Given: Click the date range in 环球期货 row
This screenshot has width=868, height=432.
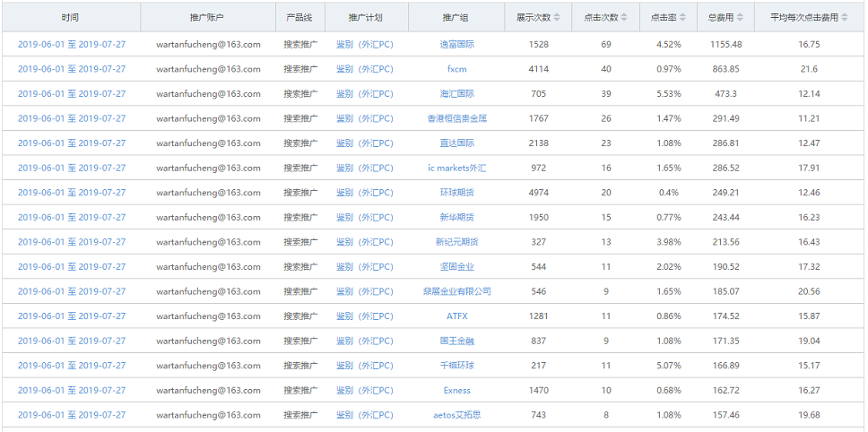Looking at the screenshot, I should click(72, 193).
